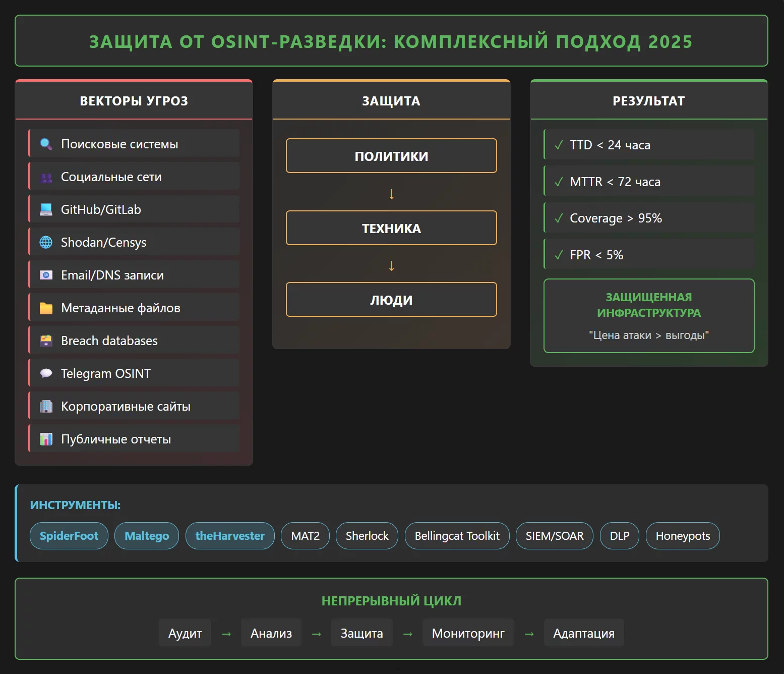
Task: Click the bar chart icon beside Публичные отчеты
Action: point(46,439)
